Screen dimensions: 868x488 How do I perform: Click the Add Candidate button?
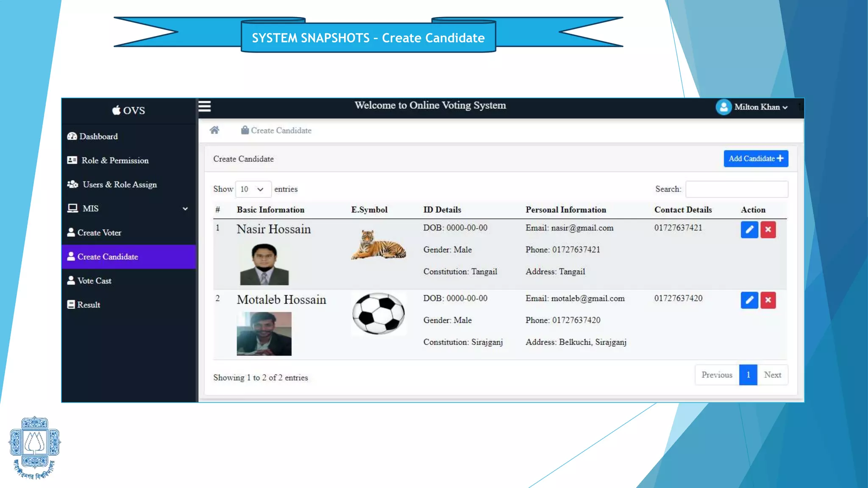pos(756,158)
